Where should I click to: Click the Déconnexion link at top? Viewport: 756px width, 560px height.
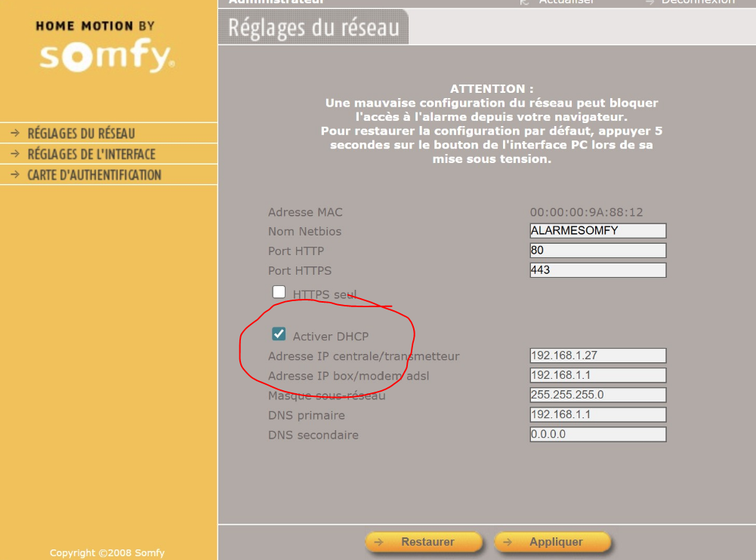(x=697, y=2)
